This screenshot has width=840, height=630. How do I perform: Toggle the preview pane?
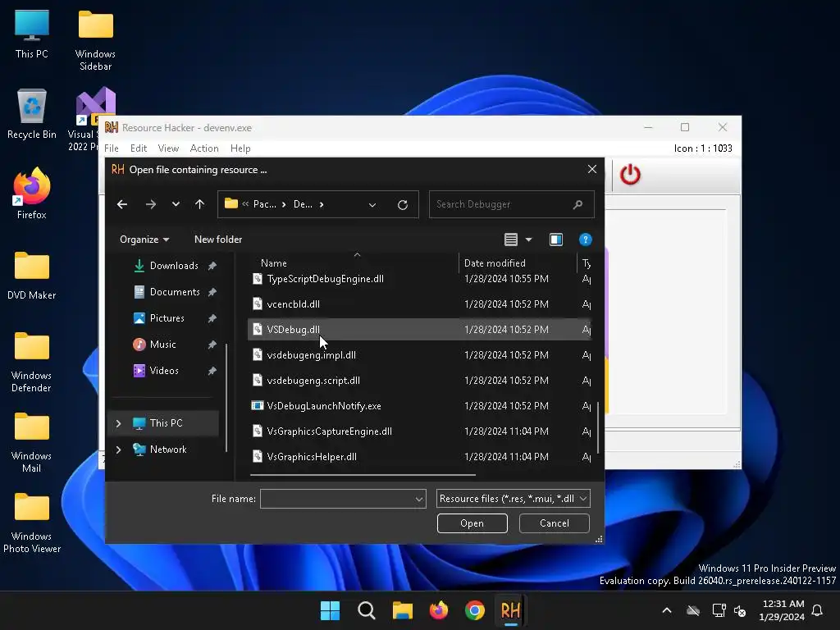point(556,240)
